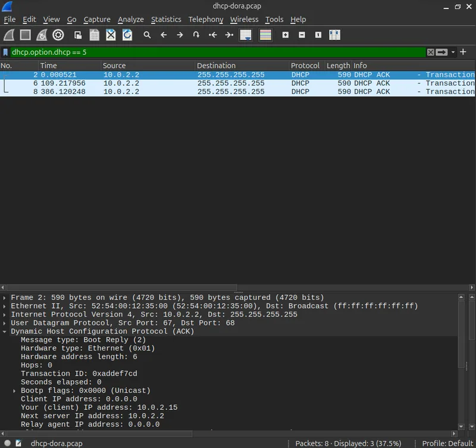Go forward in packet history
476x448 pixels.
(x=180, y=35)
